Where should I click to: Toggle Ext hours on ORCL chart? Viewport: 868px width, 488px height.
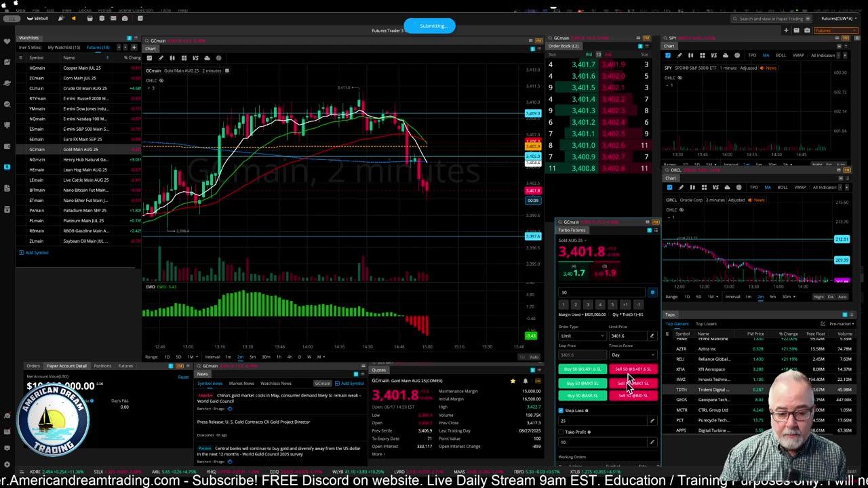[x=831, y=297]
